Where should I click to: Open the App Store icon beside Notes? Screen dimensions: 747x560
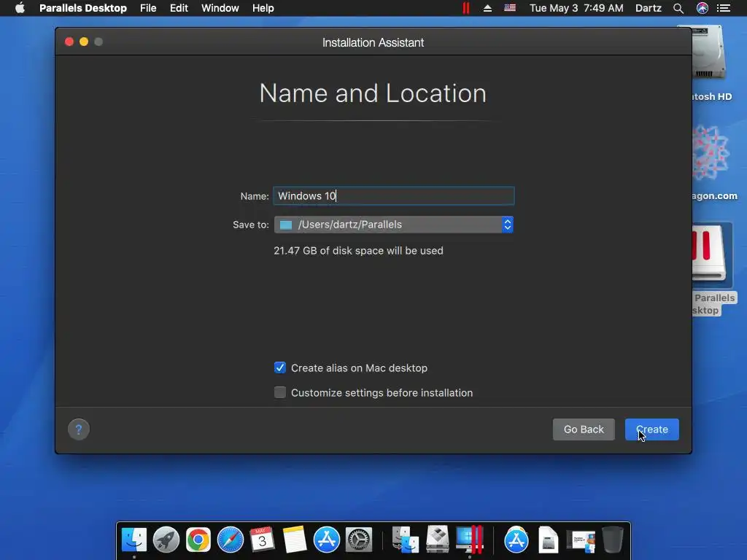[x=326, y=540]
